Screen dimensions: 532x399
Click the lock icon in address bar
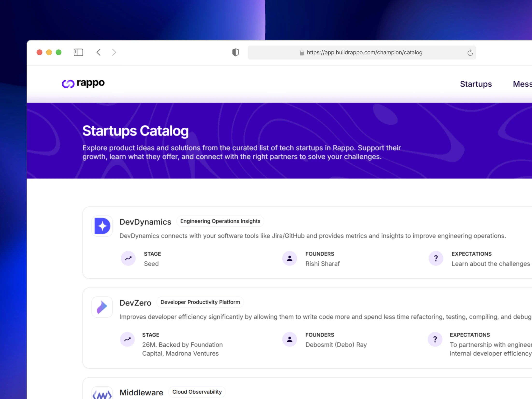coord(302,52)
